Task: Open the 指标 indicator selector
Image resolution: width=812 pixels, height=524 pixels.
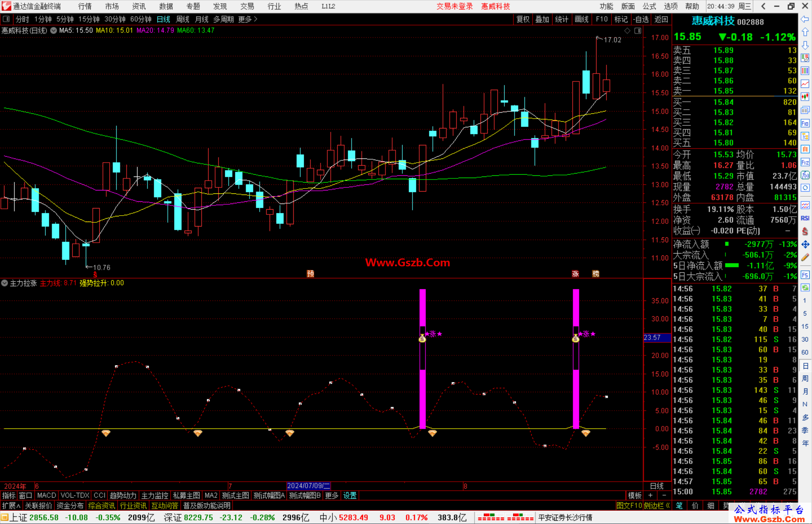Action: coord(9,495)
